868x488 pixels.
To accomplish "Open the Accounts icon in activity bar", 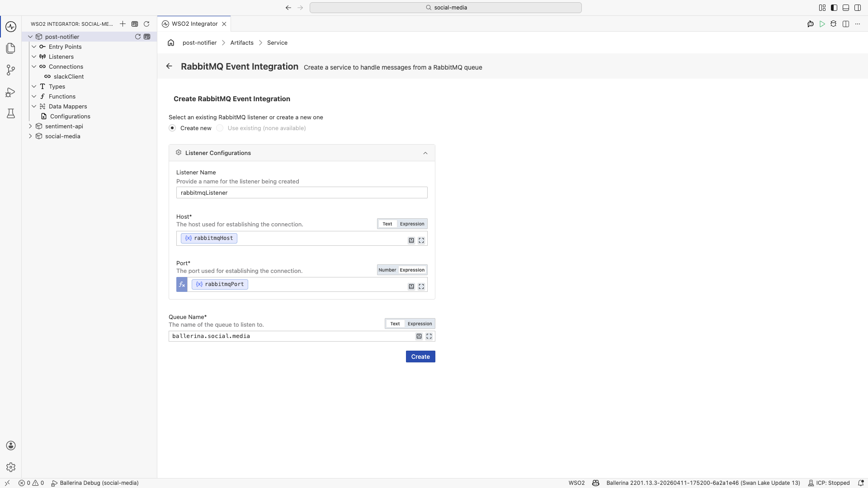I will (11, 446).
